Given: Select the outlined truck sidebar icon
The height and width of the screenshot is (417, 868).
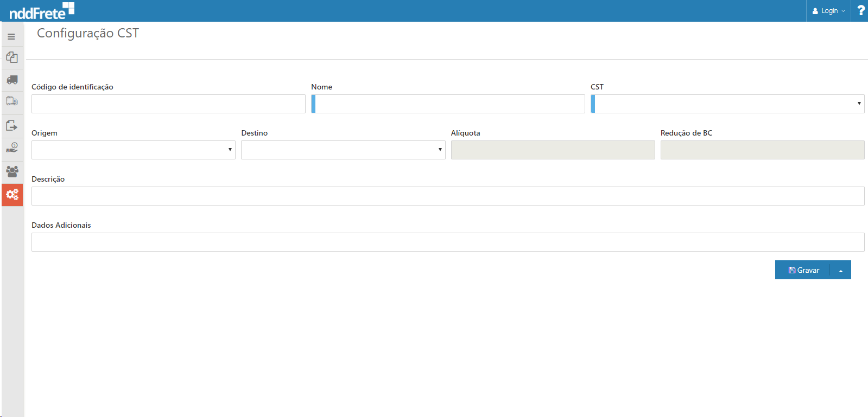Looking at the screenshot, I should 12,101.
